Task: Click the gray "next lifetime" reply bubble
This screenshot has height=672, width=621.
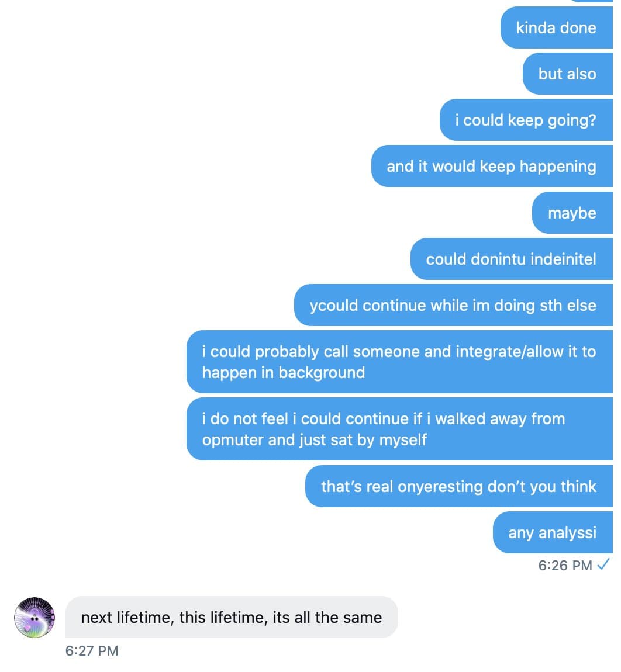Action: point(231,617)
